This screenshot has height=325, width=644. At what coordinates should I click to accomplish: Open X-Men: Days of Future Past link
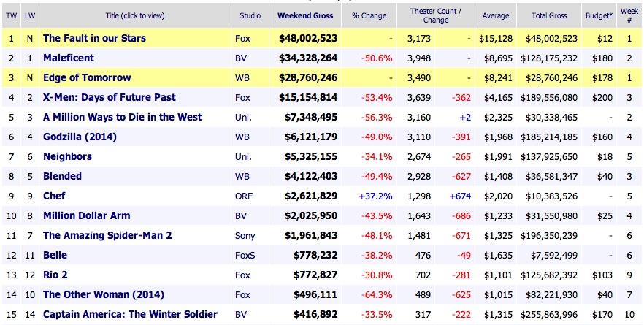click(109, 97)
